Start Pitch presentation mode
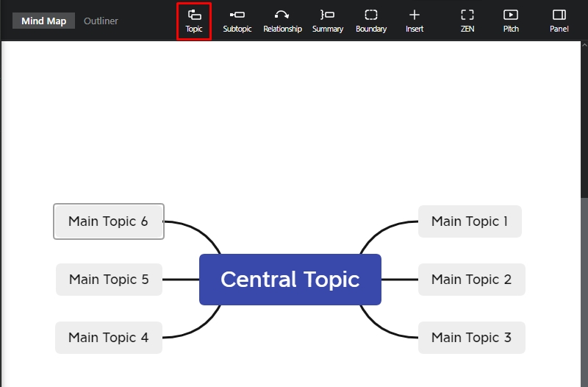 click(511, 21)
